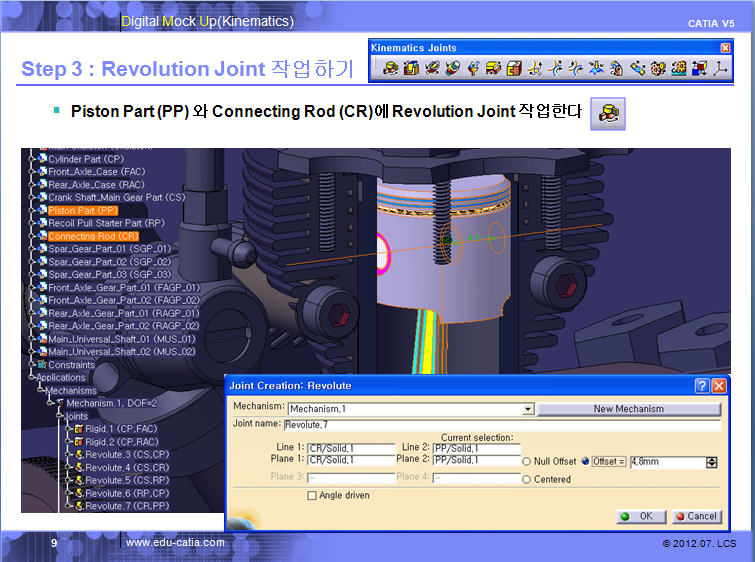
Task: Open the Mechanism dropdown list
Action: click(x=528, y=409)
